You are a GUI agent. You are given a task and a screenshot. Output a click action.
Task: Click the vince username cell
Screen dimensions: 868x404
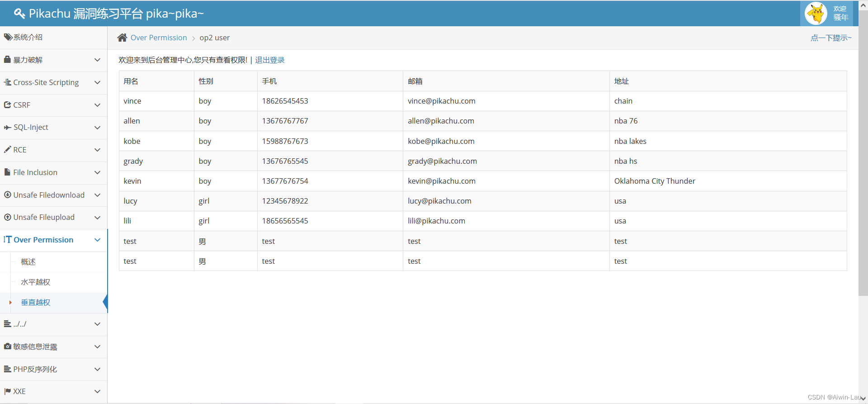[x=156, y=101]
